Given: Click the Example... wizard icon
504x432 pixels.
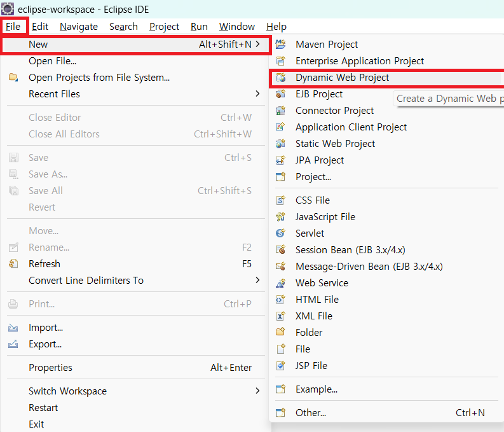Looking at the screenshot, I should pos(281,389).
